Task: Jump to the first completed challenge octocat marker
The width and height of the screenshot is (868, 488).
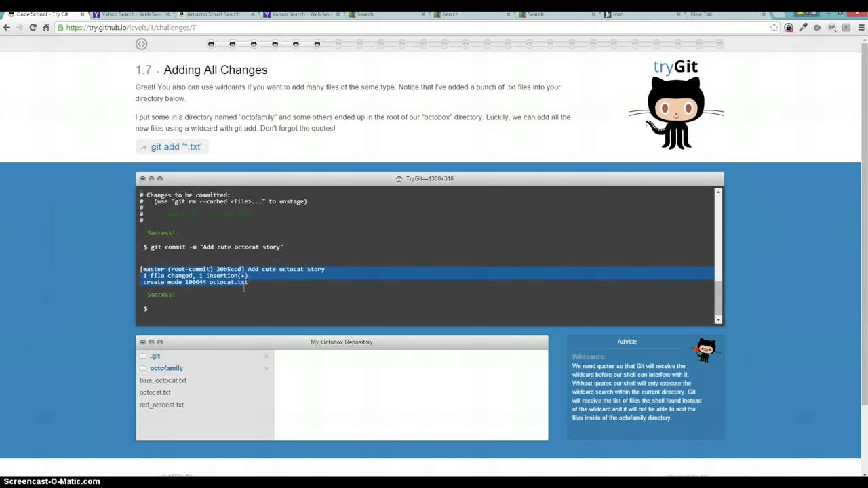Action: [211, 44]
